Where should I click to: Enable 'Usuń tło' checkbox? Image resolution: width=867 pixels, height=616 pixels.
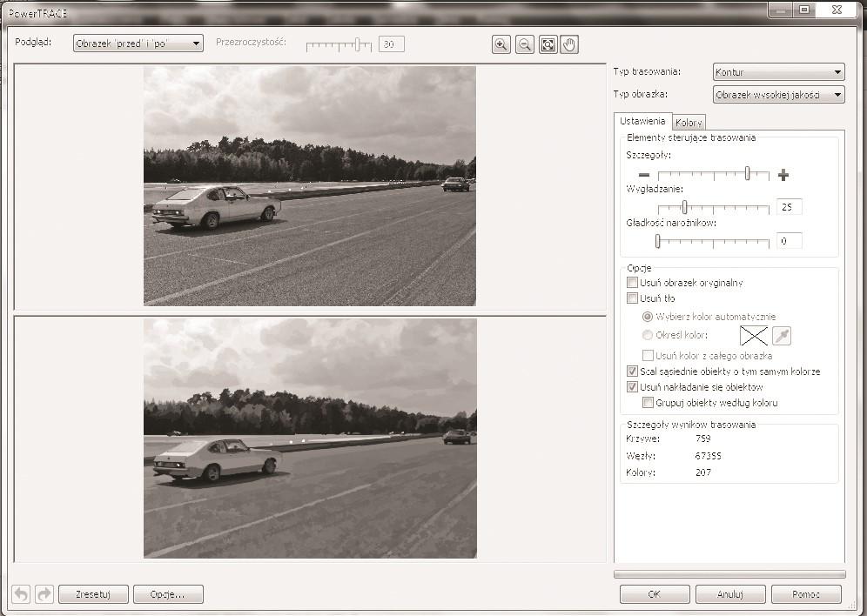[633, 298]
